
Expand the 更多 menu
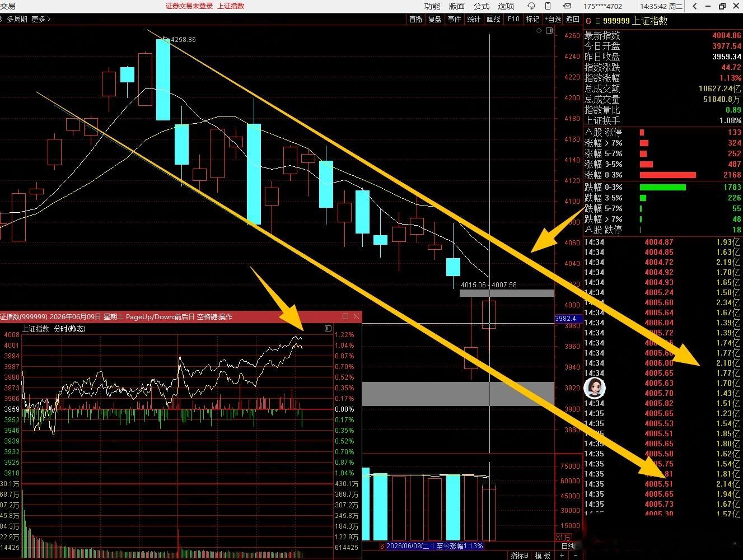(x=41, y=19)
